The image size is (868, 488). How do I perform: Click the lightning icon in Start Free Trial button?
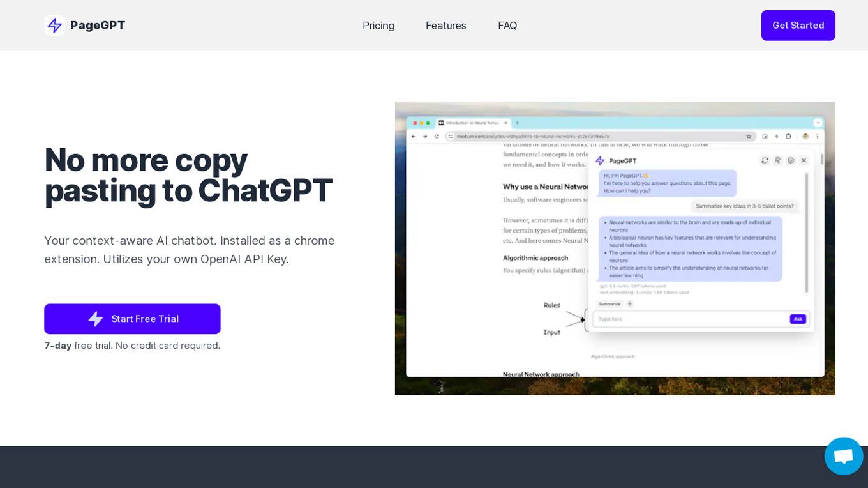[x=96, y=319]
